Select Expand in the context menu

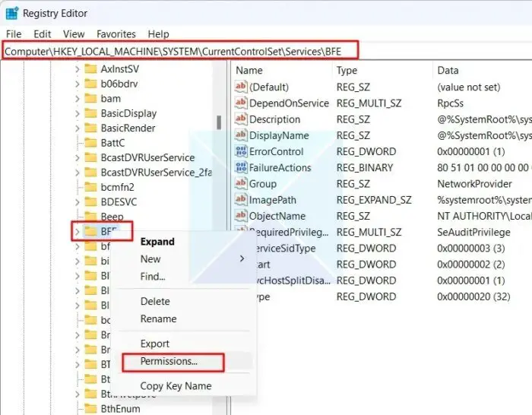coord(157,242)
